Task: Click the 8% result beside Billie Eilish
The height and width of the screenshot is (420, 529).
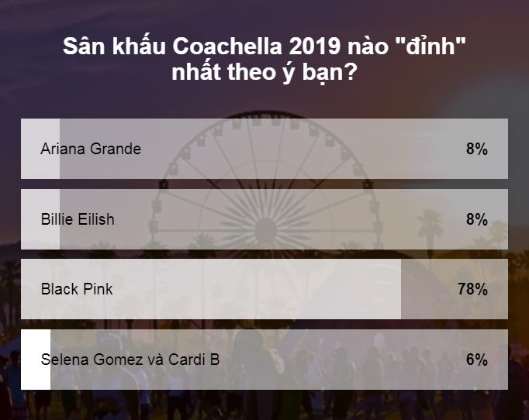Action: pyautogui.click(x=476, y=220)
